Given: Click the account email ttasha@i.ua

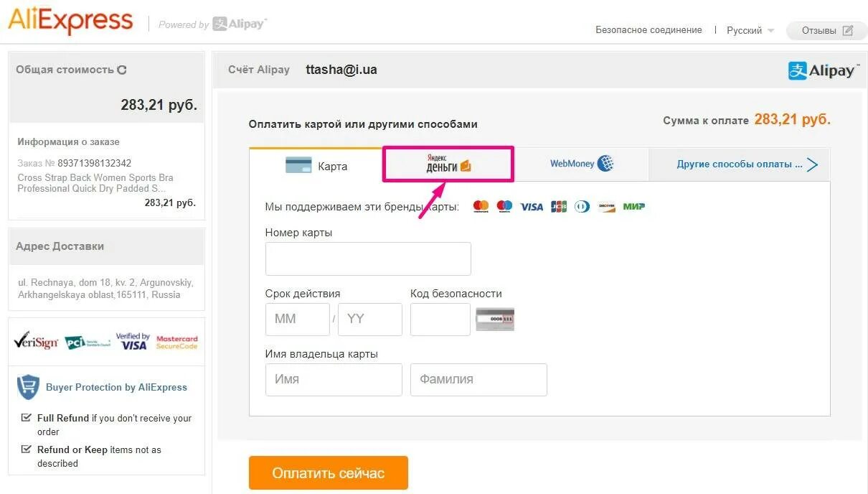Looking at the screenshot, I should coord(341,70).
